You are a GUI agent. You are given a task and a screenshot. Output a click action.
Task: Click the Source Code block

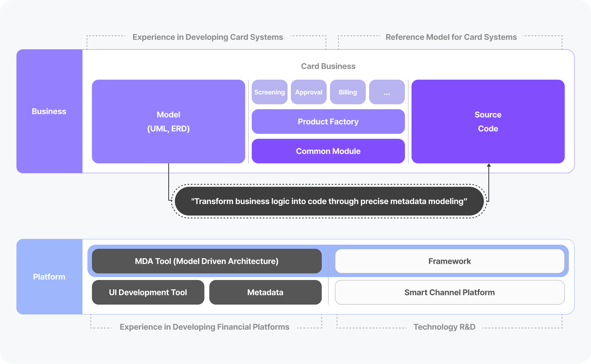tap(488, 122)
